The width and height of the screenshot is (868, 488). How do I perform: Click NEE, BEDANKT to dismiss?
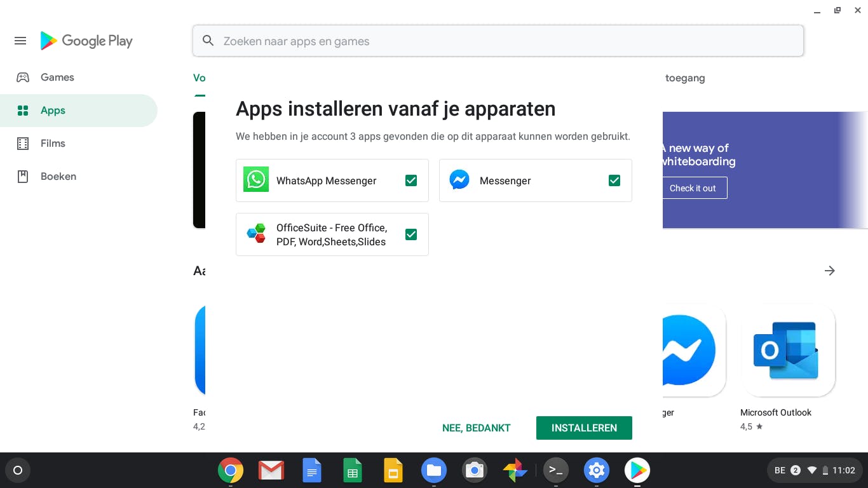[x=477, y=428]
